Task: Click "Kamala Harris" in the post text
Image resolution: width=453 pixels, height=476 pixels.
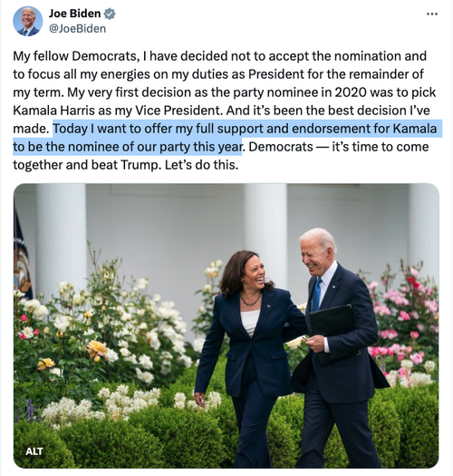Action: [53, 111]
